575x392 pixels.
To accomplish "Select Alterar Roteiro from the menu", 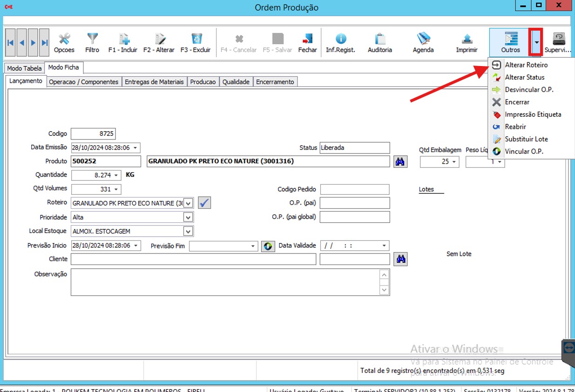I will click(x=526, y=65).
